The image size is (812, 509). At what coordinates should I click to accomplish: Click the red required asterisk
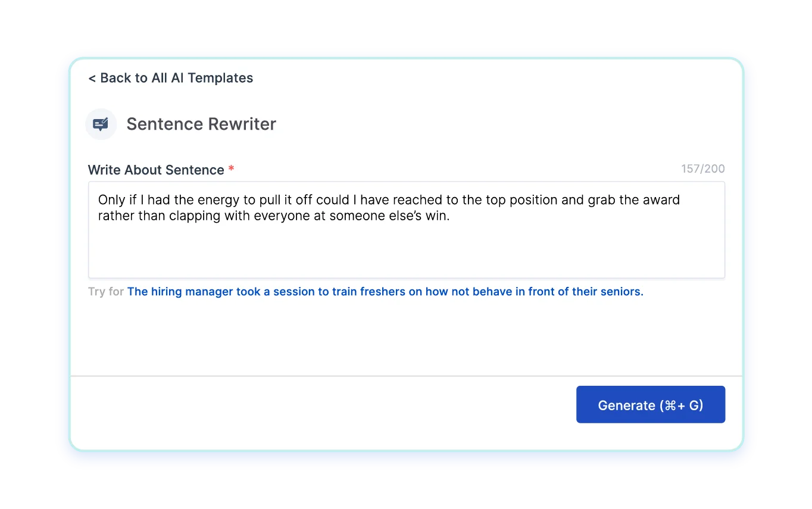232,170
